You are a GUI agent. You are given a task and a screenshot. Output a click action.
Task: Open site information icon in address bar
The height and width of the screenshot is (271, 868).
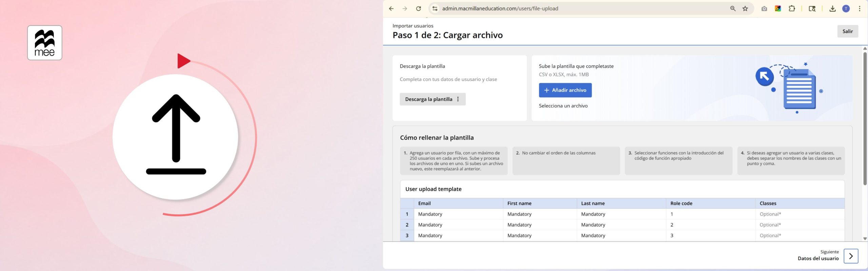(x=435, y=9)
